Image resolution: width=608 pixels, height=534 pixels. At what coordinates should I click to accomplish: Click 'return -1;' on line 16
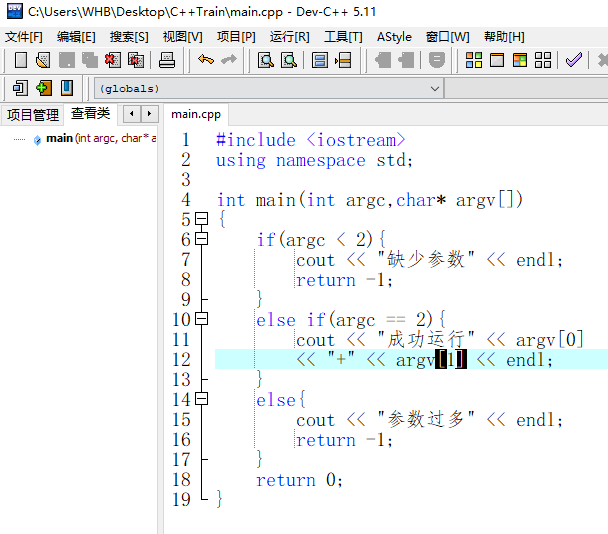[x=345, y=440]
